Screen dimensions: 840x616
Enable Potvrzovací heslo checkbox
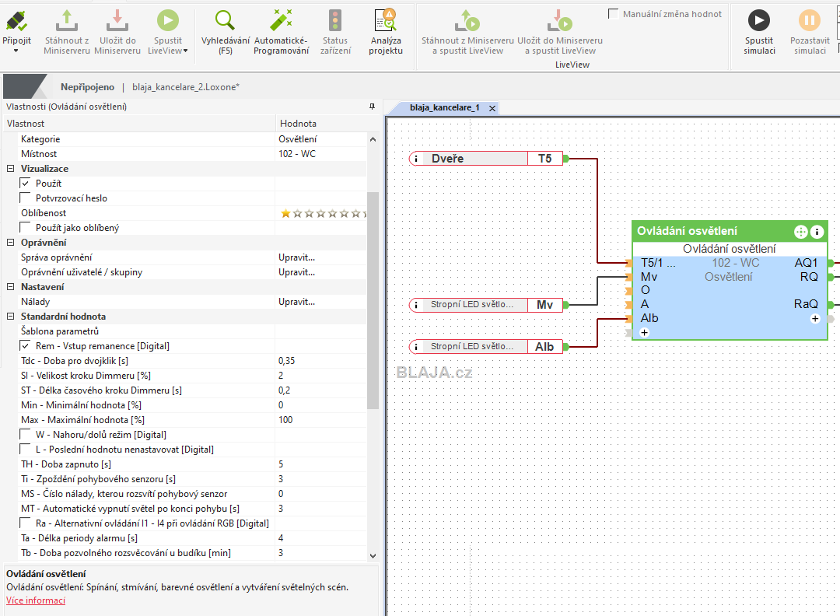point(25,198)
